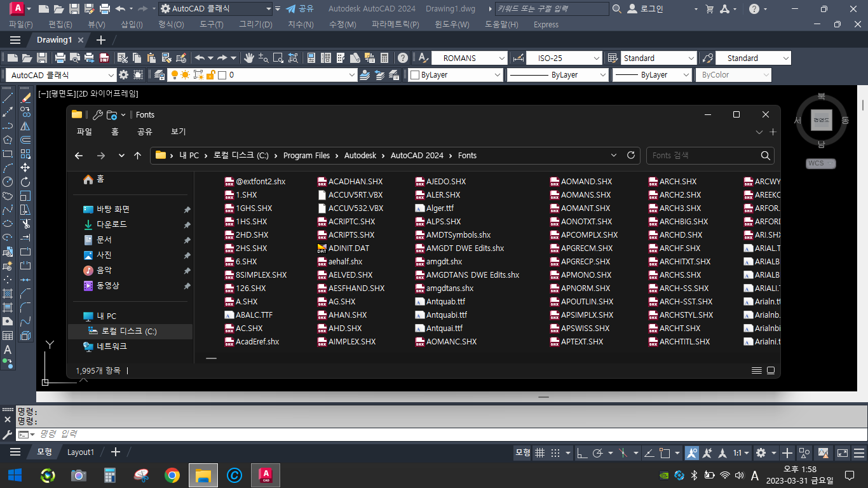Open 파일(F) menu in AutoCAD
This screenshot has height=488, width=868.
point(21,24)
